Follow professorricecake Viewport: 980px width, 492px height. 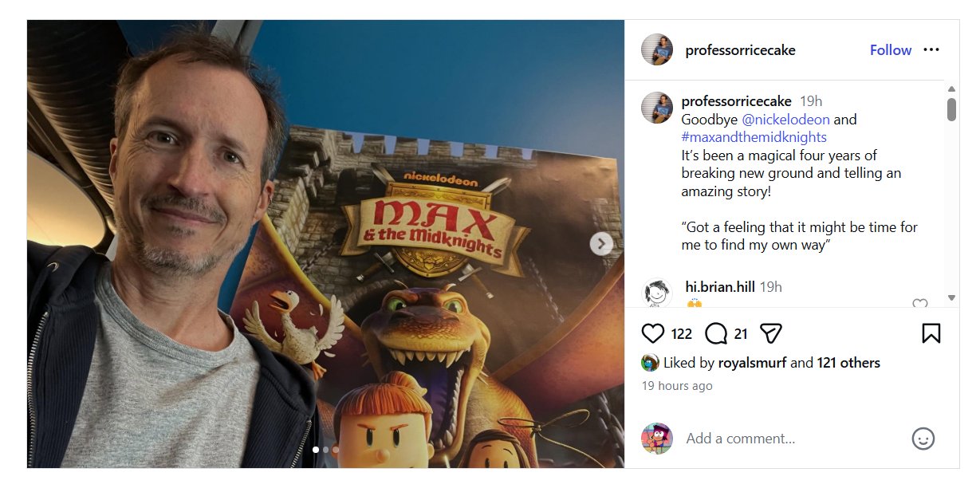(x=891, y=50)
